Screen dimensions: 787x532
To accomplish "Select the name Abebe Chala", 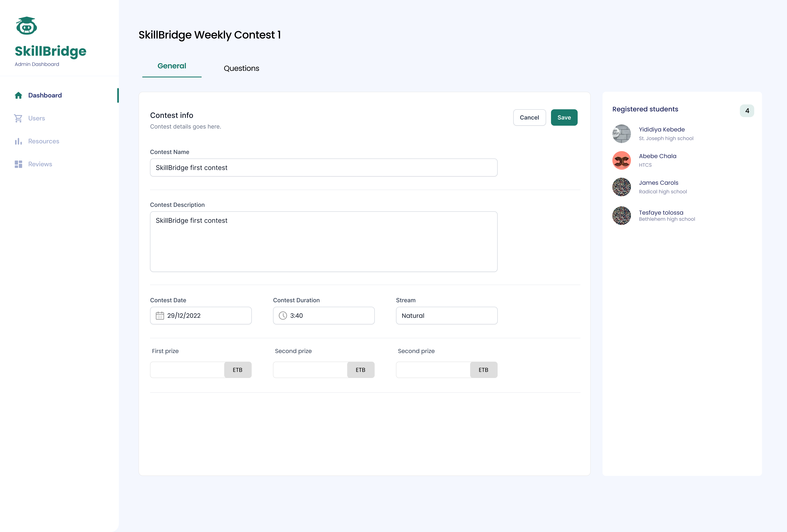I will 658,156.
